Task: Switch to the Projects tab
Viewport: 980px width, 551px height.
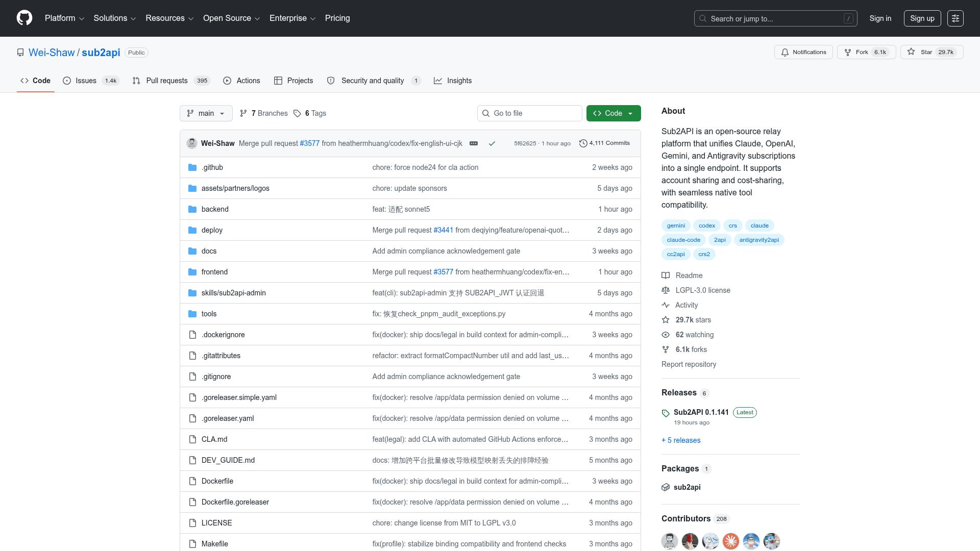Action: (293, 81)
